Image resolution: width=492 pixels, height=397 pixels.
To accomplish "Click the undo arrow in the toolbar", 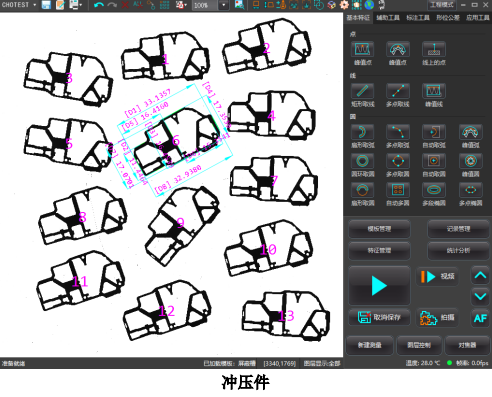I will point(99,5).
